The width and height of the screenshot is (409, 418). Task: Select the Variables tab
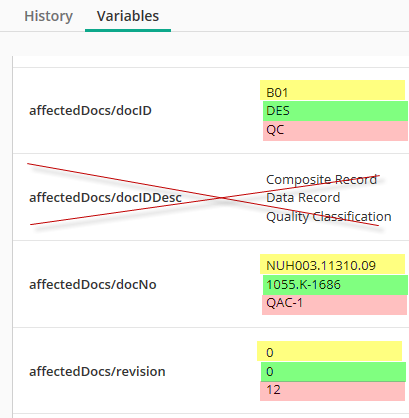(128, 16)
